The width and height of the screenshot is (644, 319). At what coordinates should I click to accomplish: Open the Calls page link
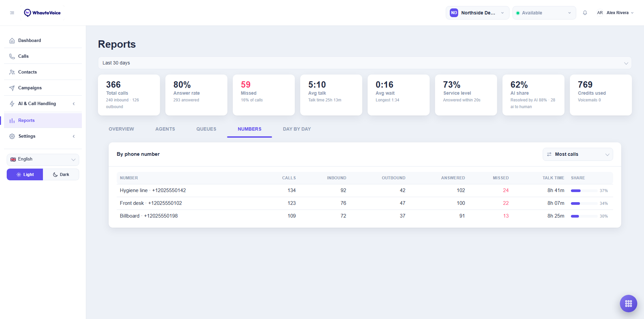click(x=43, y=56)
